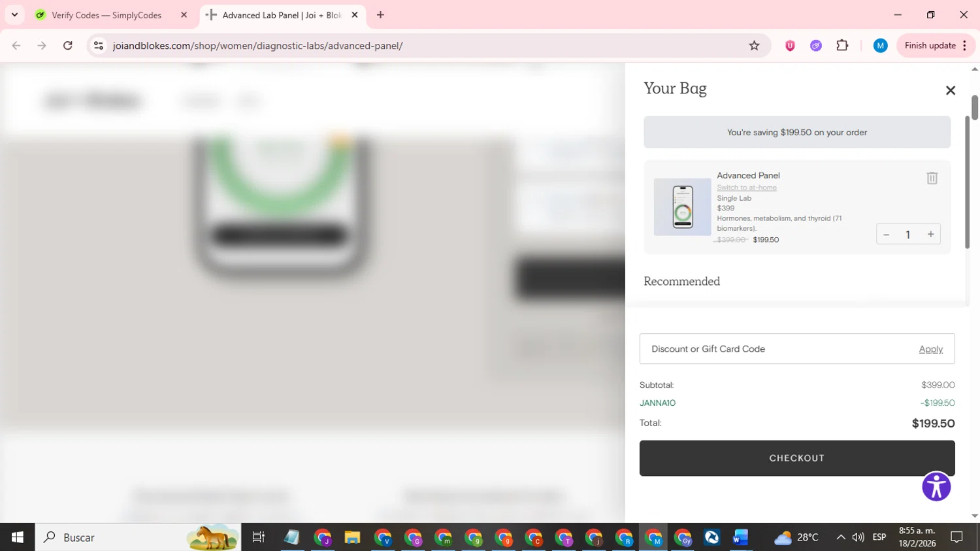Open Chrome profile V taskbar icon

383,537
